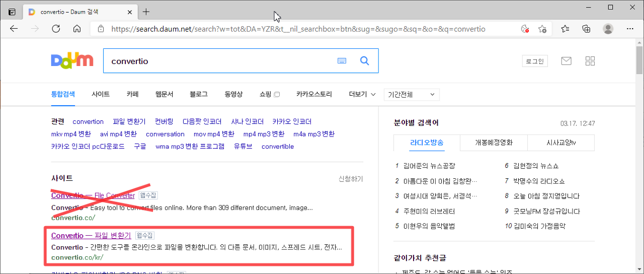Image resolution: width=644 pixels, height=274 pixels.
Task: Open the browser profile avatar
Action: (x=608, y=29)
